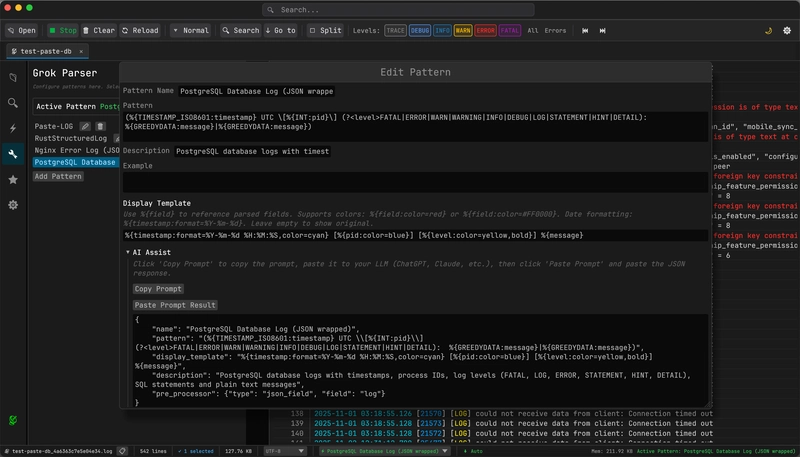This screenshot has height=457, width=800.
Task: Click the AI JSON result text area
Action: (421, 361)
